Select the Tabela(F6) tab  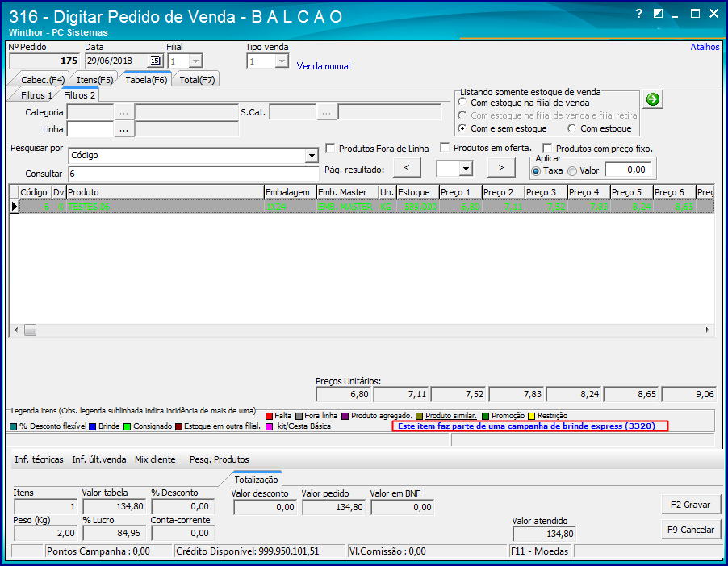click(x=146, y=79)
